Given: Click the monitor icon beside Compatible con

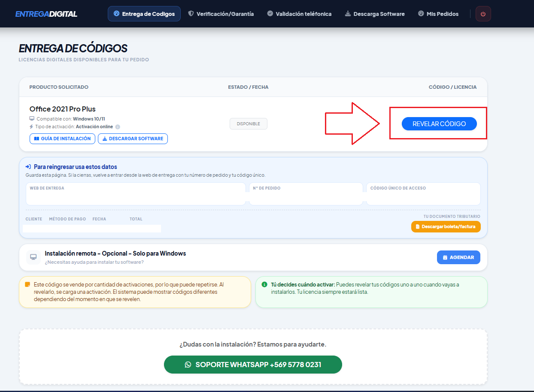Looking at the screenshot, I should click(32, 119).
